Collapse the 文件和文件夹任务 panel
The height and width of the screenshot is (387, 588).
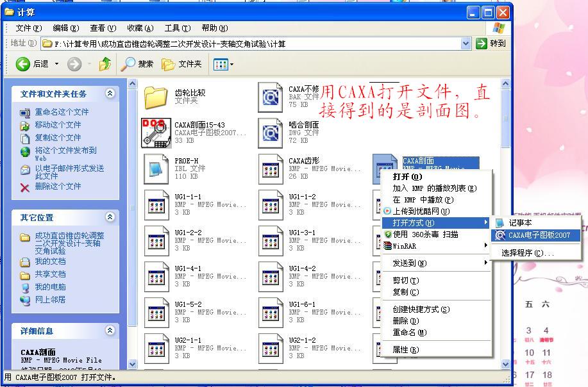[x=110, y=94]
